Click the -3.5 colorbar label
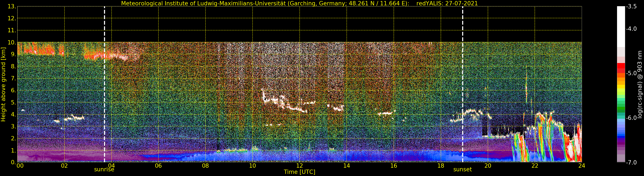 pos(631,6)
